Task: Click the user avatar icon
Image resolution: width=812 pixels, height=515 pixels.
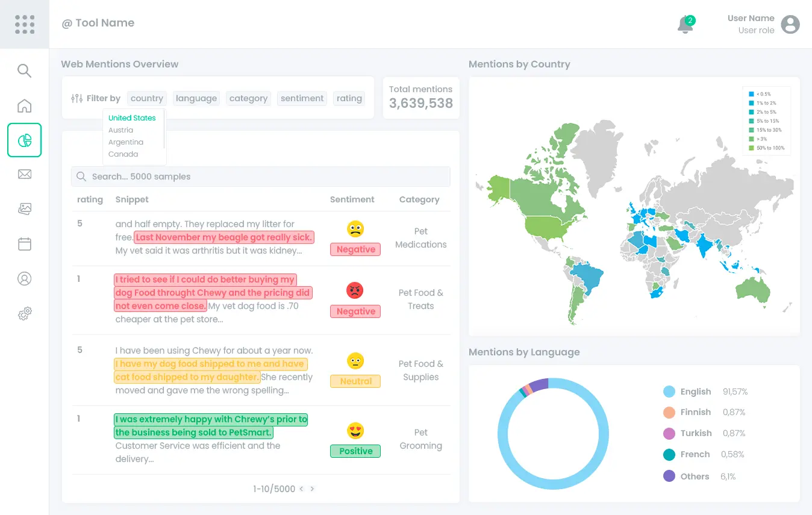Action: coord(790,24)
